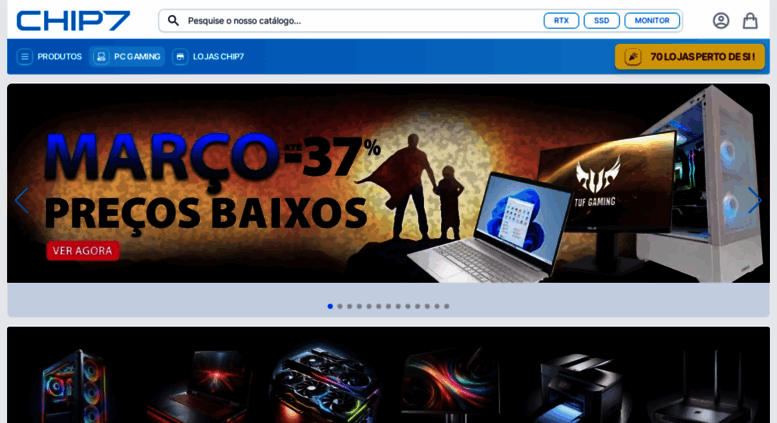Image resolution: width=777 pixels, height=423 pixels.
Task: Open the gaming PC tower category image
Action: (74, 385)
